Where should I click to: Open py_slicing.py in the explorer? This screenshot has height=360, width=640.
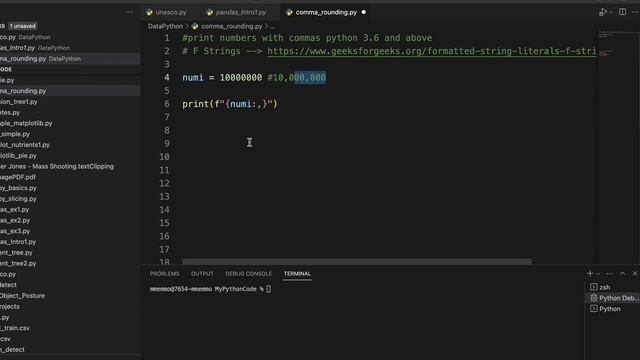pos(18,199)
